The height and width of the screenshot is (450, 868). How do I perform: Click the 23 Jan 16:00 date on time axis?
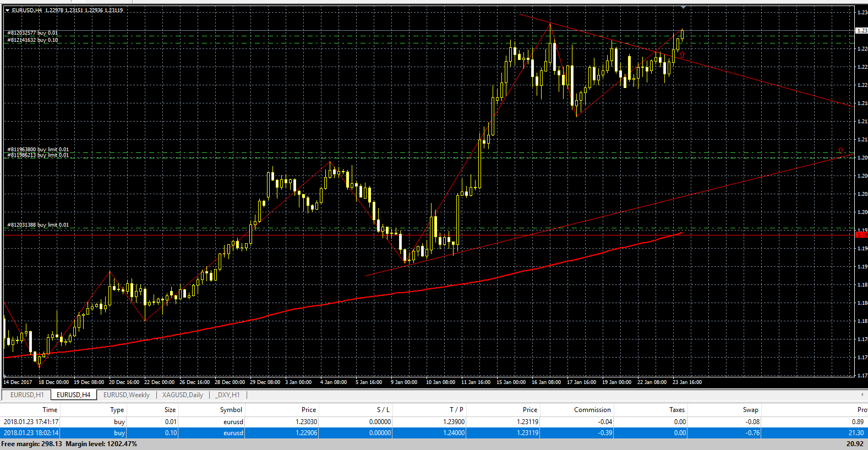[687, 382]
